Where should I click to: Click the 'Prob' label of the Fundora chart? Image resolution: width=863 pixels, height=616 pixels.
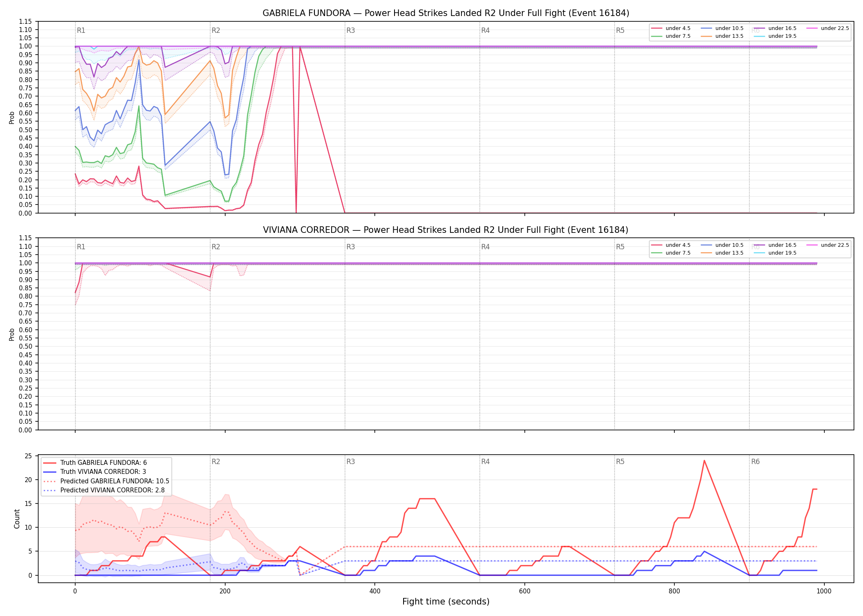point(12,118)
